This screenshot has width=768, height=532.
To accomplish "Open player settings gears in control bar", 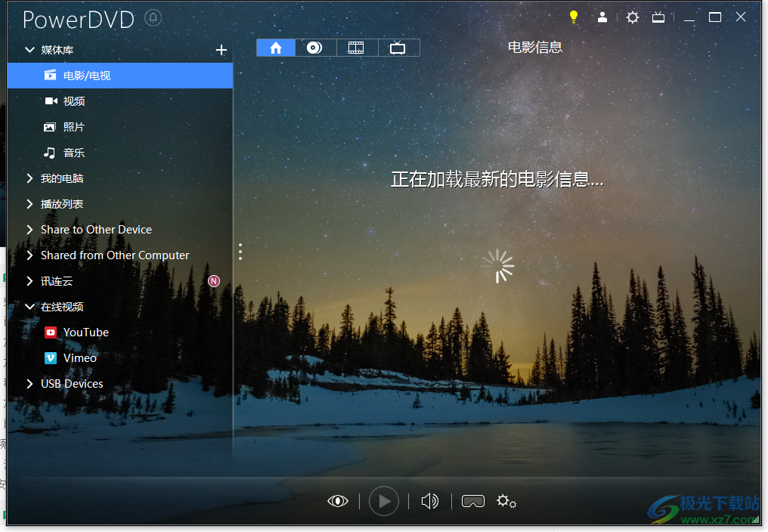I will coord(506,501).
